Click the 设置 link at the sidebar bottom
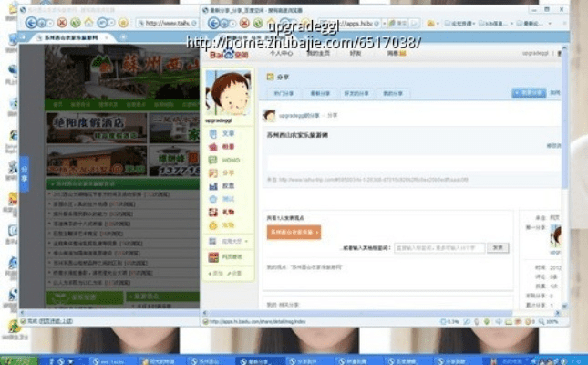 [x=234, y=274]
